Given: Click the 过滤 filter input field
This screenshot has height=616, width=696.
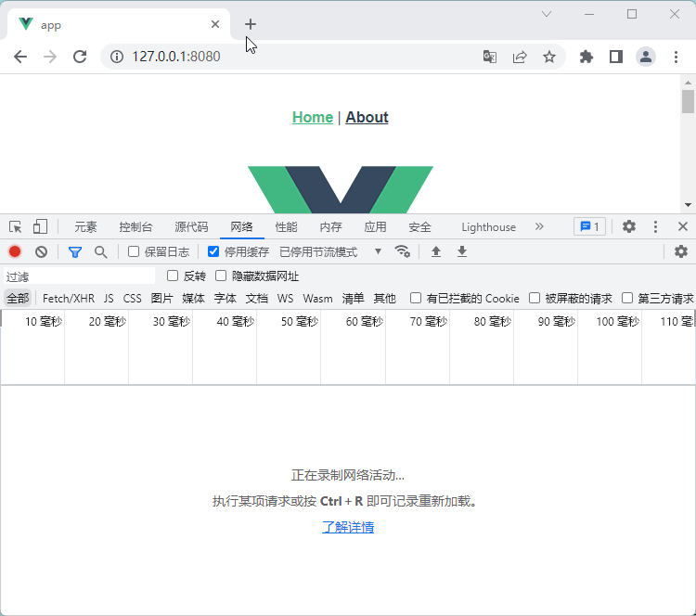Looking at the screenshot, I should pyautogui.click(x=80, y=276).
